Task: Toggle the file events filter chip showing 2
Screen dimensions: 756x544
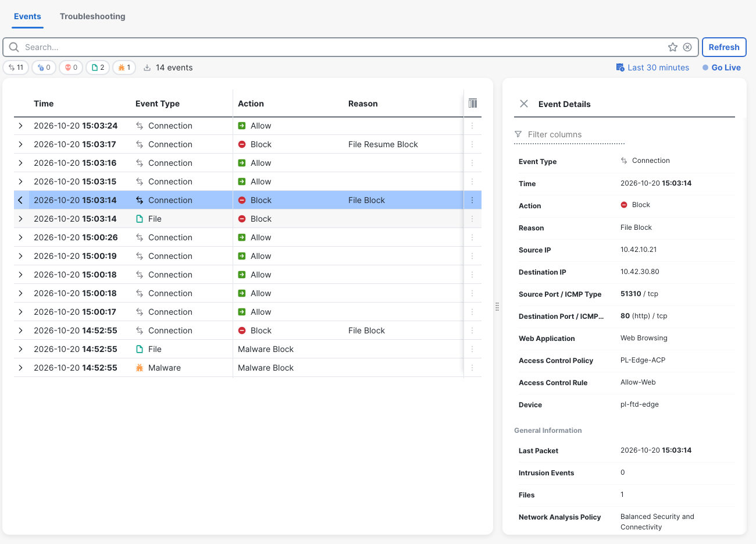Action: tap(98, 67)
